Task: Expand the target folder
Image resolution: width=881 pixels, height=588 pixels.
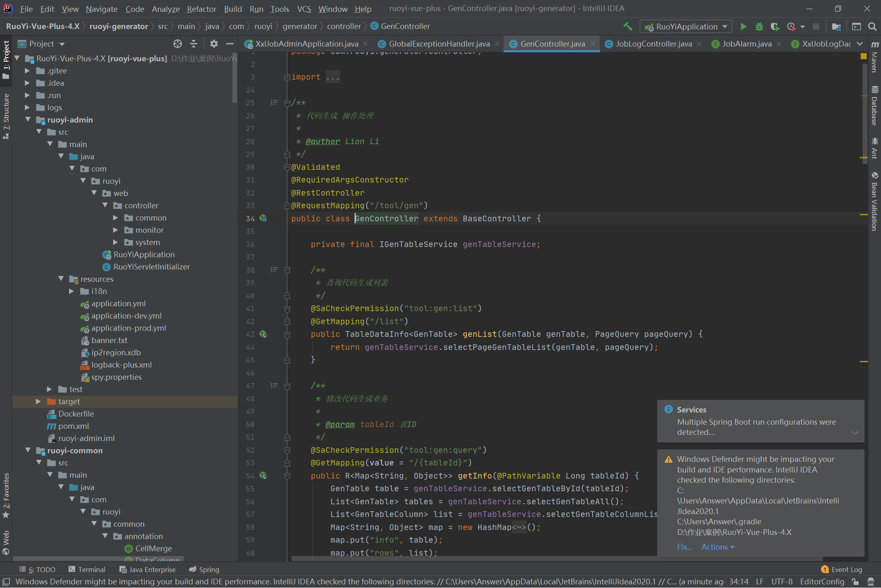Action: (39, 401)
